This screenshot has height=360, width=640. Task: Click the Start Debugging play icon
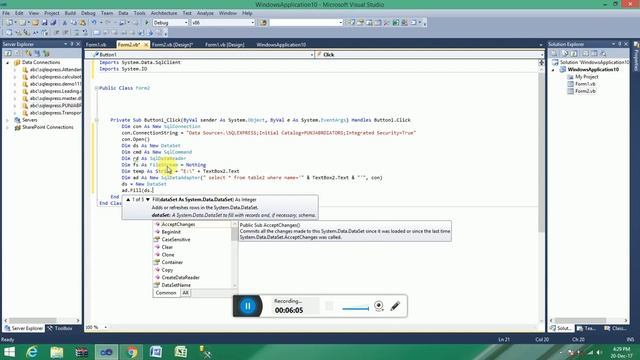[147, 23]
